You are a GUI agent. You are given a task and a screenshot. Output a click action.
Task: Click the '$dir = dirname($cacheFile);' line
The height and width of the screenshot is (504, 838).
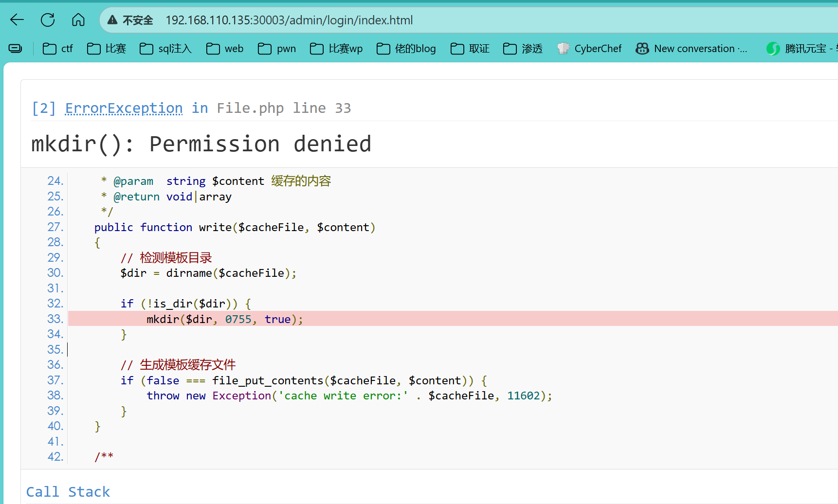tap(208, 273)
